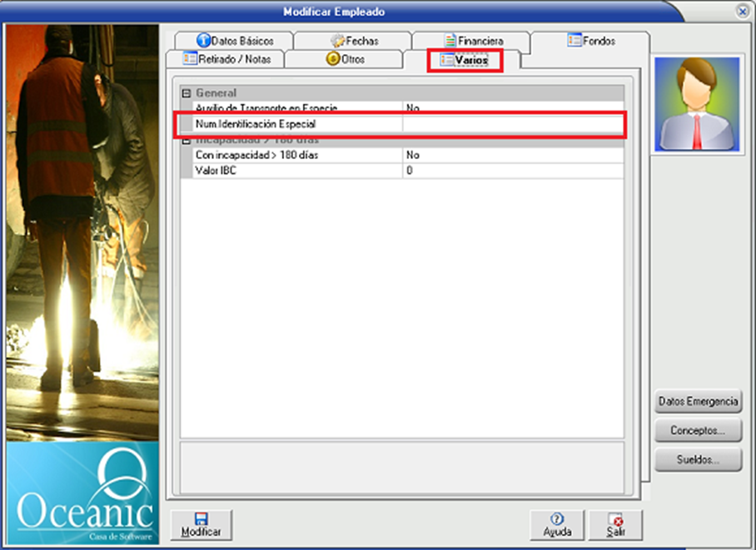Image resolution: width=756 pixels, height=550 pixels.
Task: Click the info icon on Datos Básicos
Action: click(x=202, y=41)
